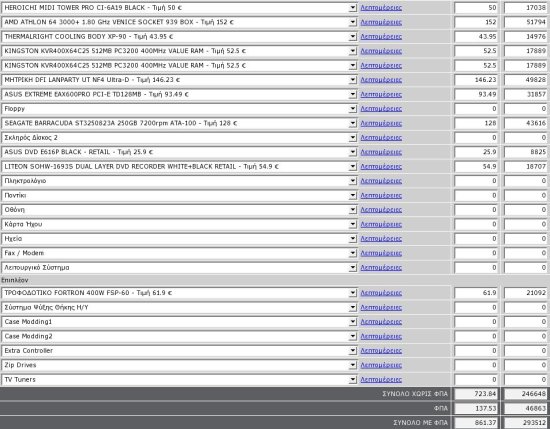550x429 pixels.
Task: Open the Λεπτομέρειες link in the Fax / Modem row
Action: pyautogui.click(x=381, y=253)
